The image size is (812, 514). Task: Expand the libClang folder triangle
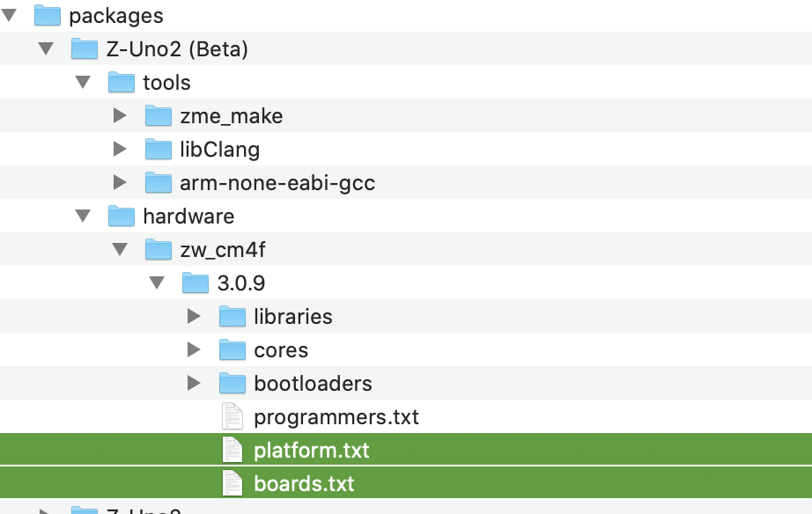coord(121,150)
